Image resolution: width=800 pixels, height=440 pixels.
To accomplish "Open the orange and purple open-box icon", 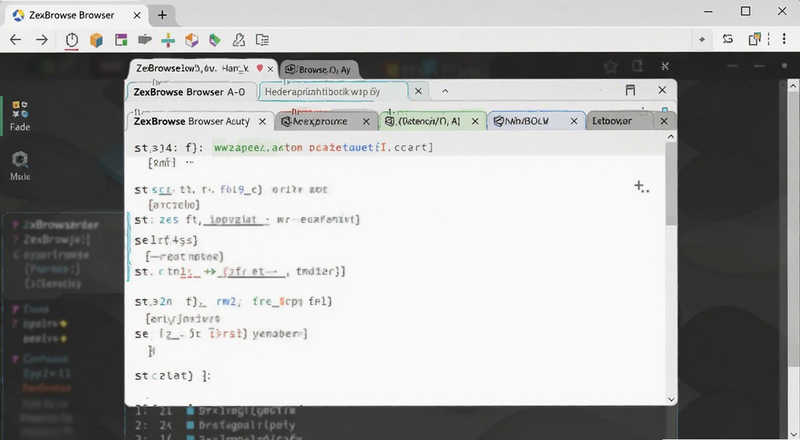I will [192, 40].
